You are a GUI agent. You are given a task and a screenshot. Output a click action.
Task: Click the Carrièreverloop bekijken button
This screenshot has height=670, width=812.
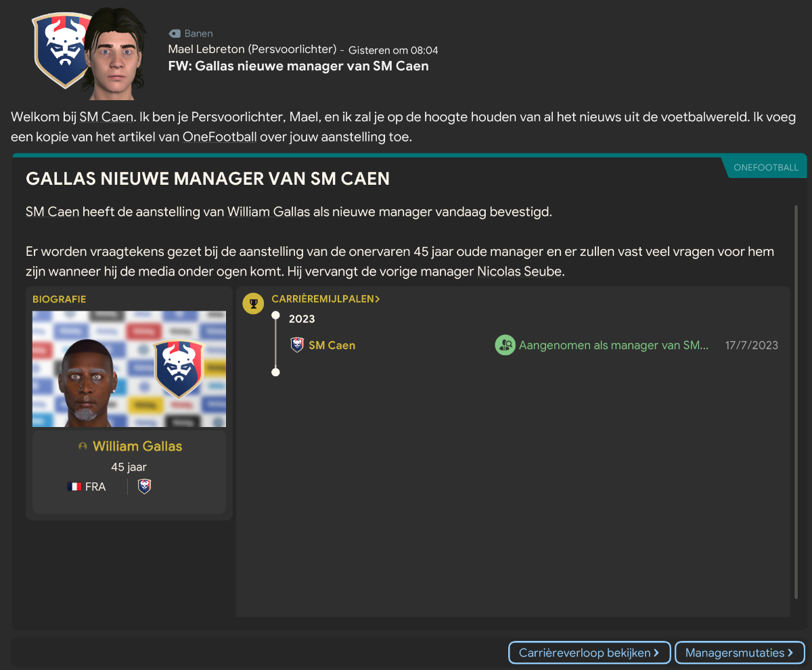(589, 653)
